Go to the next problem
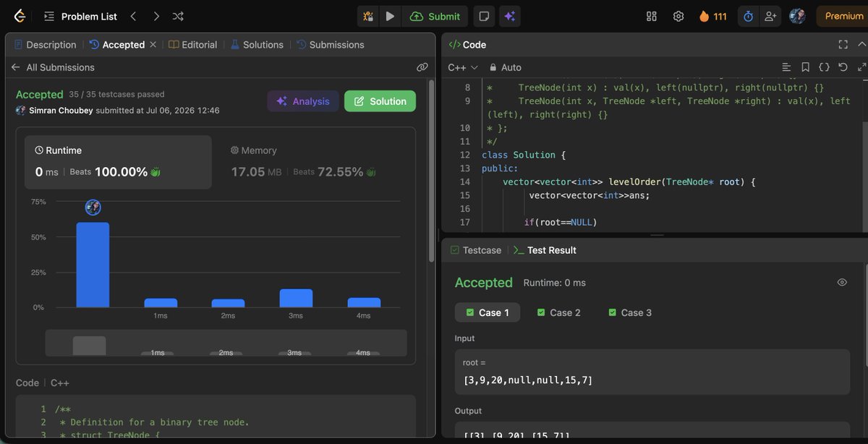Screen dimensions: 868x444 pos(156,16)
